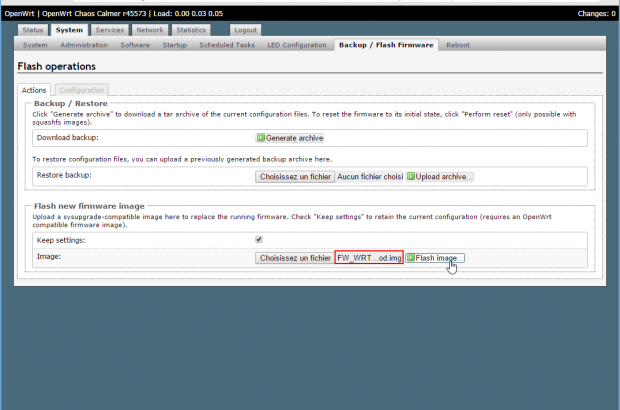The height and width of the screenshot is (410, 620).
Task: Open LED Configuration subtab
Action: point(296,45)
